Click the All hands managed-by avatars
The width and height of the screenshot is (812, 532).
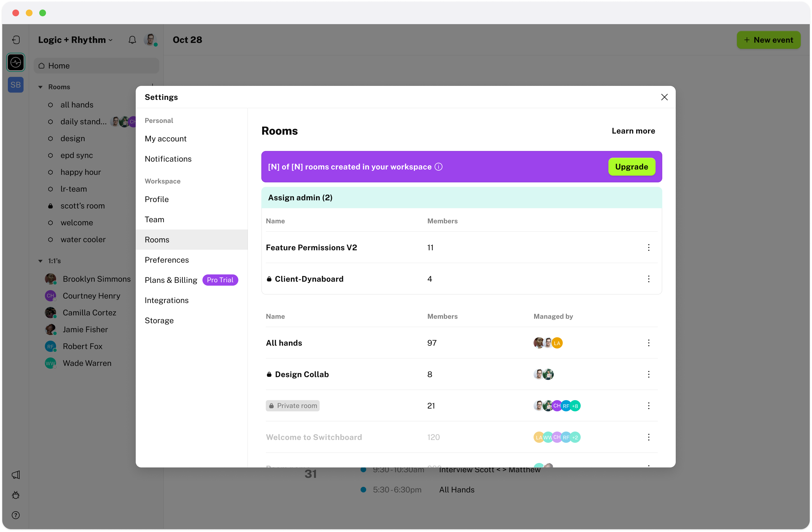pyautogui.click(x=548, y=343)
